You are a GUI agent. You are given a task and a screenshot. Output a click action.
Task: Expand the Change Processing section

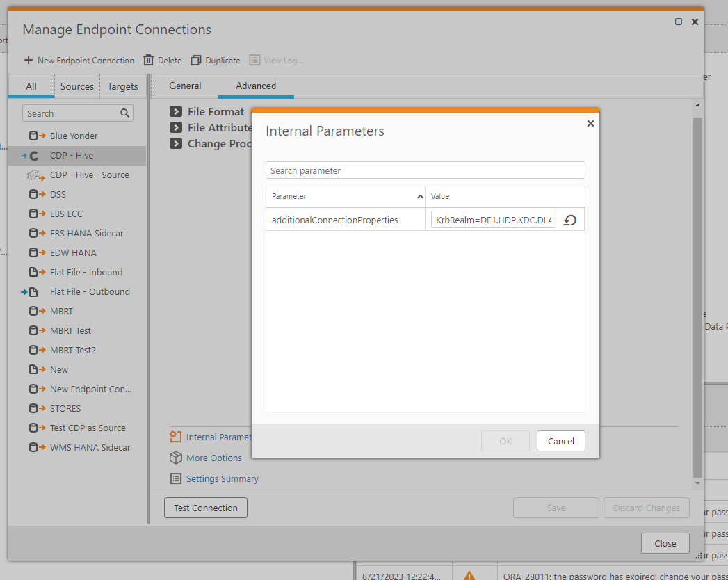(x=177, y=144)
